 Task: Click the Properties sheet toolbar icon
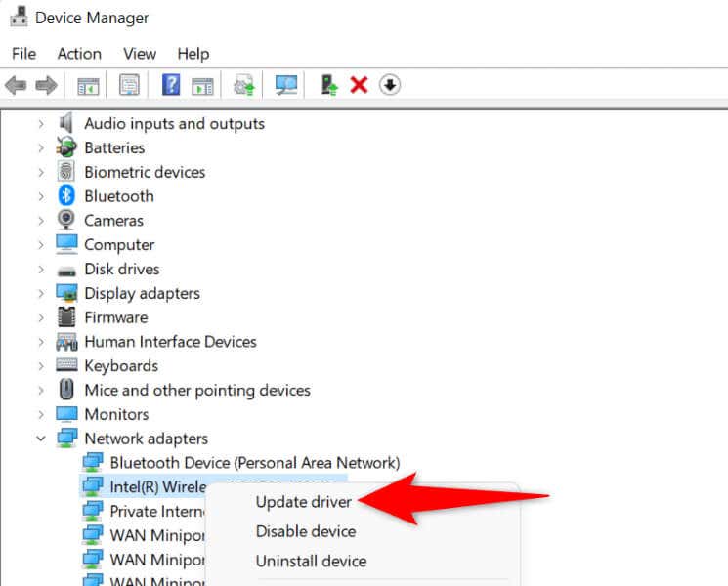129,86
